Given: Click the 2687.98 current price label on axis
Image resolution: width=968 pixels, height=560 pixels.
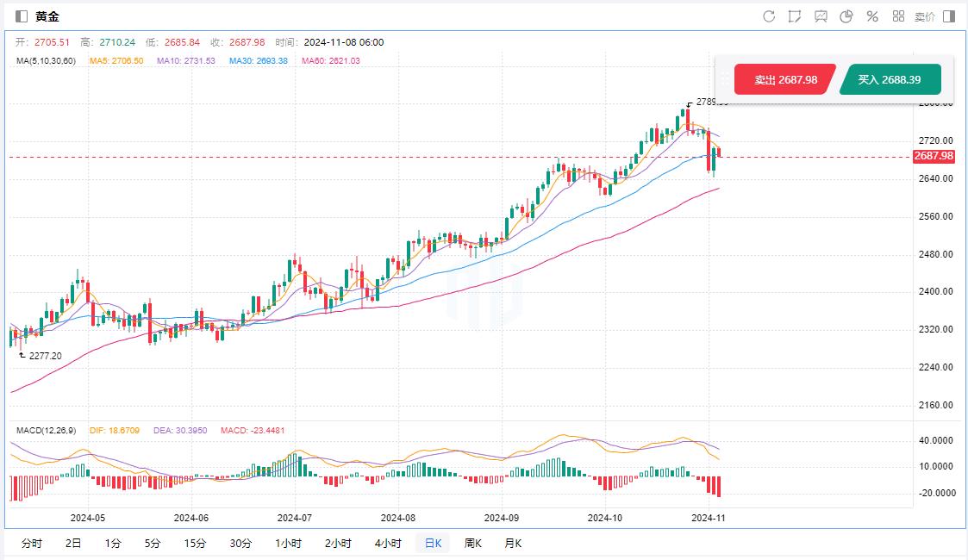Looking at the screenshot, I should point(934,156).
